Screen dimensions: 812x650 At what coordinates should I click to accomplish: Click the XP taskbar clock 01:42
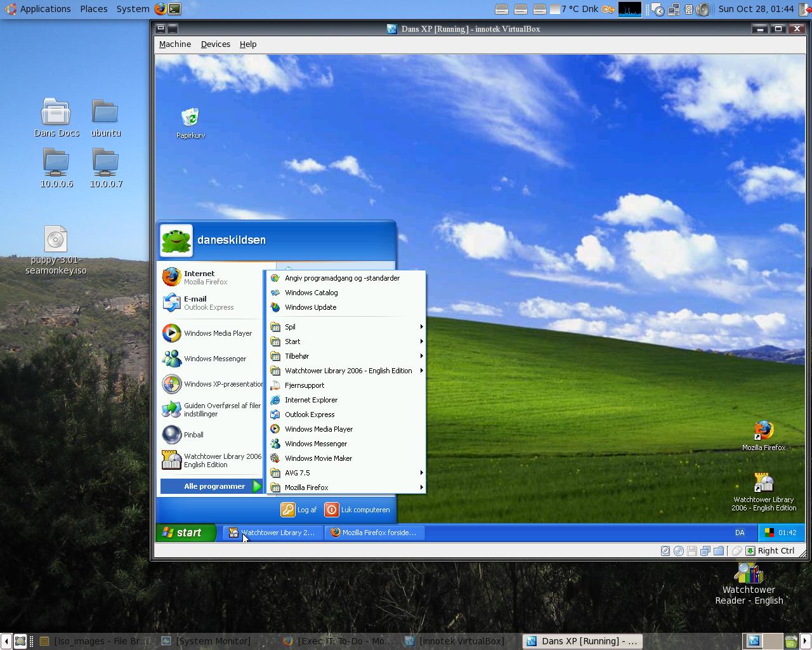pyautogui.click(x=787, y=533)
